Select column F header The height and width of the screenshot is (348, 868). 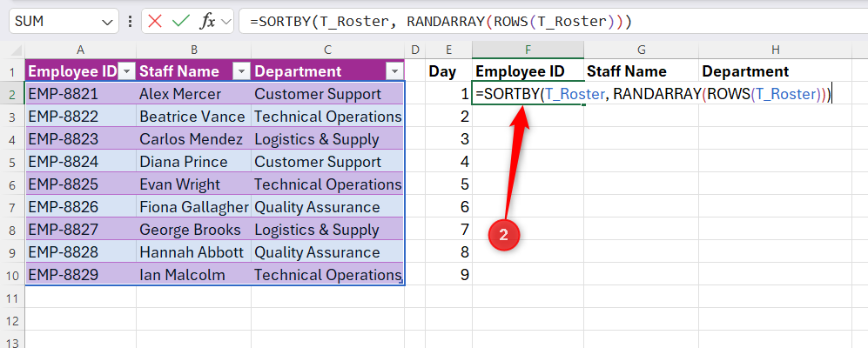point(528,50)
